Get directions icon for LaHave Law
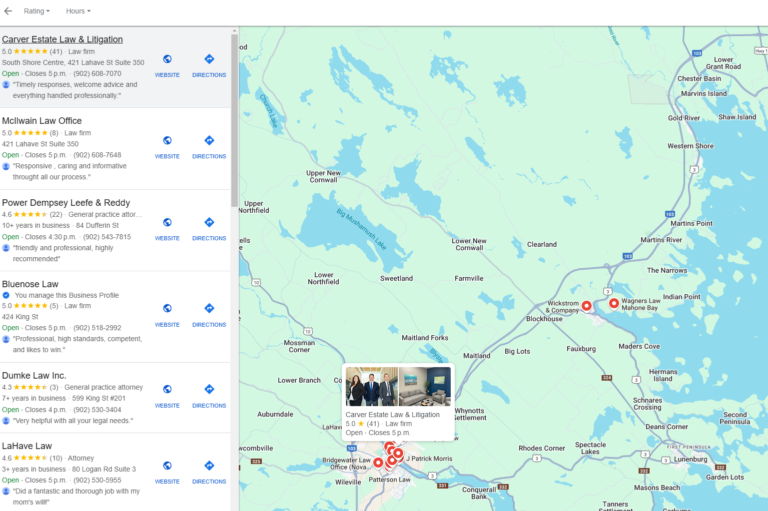 209,465
